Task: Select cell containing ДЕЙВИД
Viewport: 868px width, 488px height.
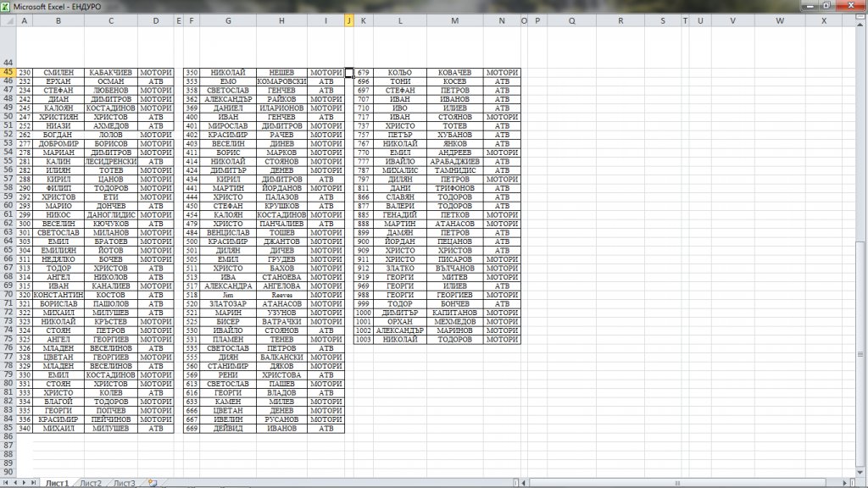Action: [228, 428]
